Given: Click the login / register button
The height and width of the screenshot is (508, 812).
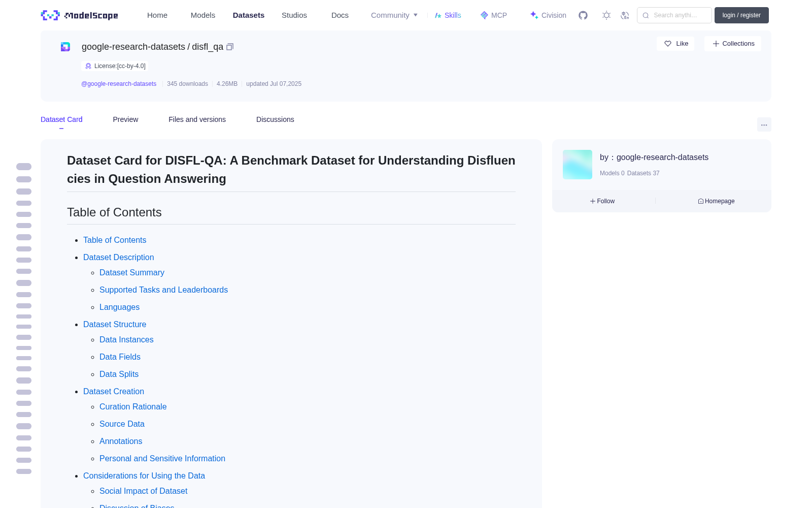Looking at the screenshot, I should tap(741, 15).
